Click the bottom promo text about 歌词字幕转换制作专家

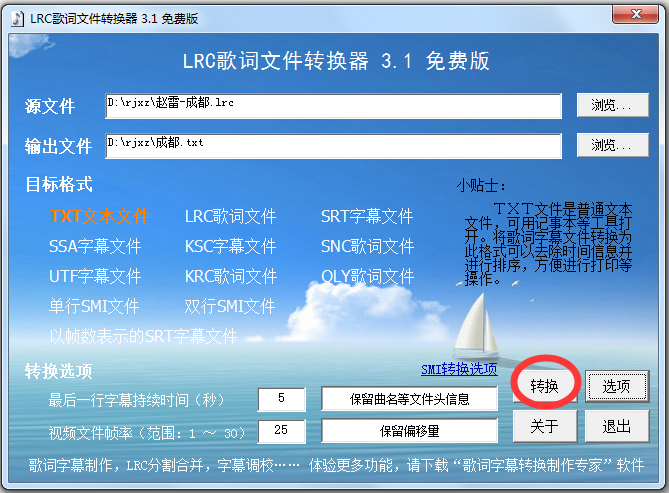336,465
